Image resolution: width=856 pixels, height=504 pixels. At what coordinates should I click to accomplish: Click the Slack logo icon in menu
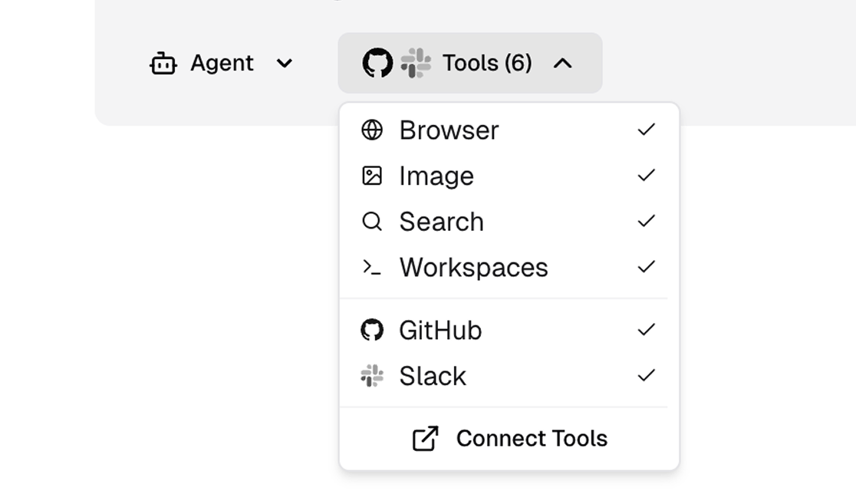point(372,376)
